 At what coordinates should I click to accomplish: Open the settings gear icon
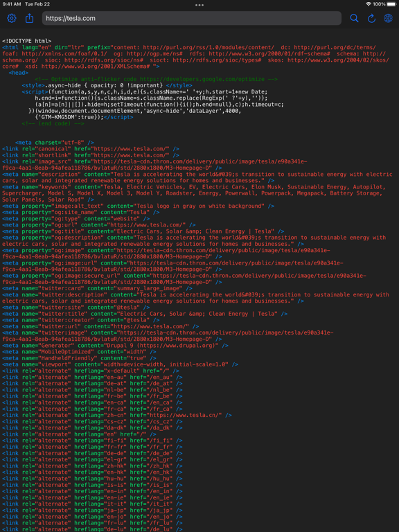(x=12, y=18)
